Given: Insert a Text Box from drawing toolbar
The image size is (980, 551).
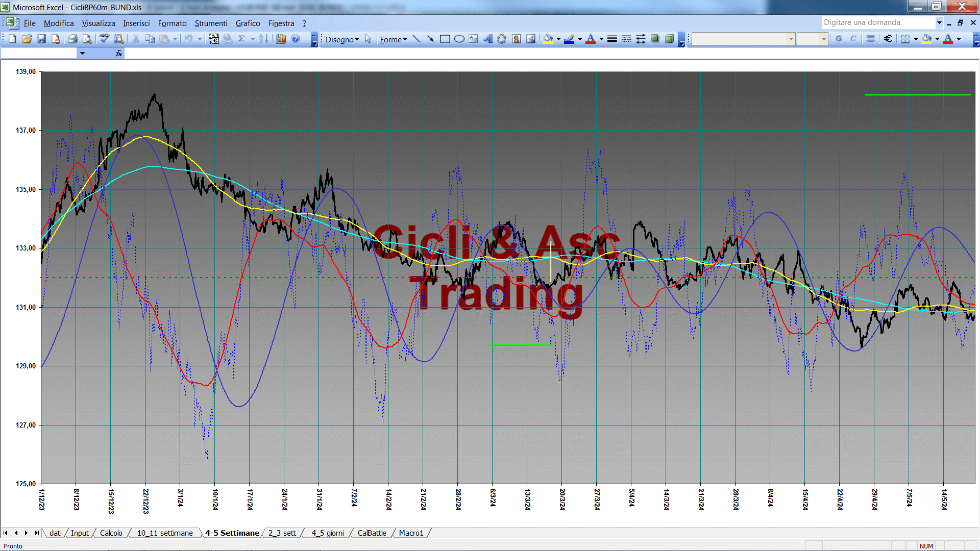Looking at the screenshot, I should point(473,39).
